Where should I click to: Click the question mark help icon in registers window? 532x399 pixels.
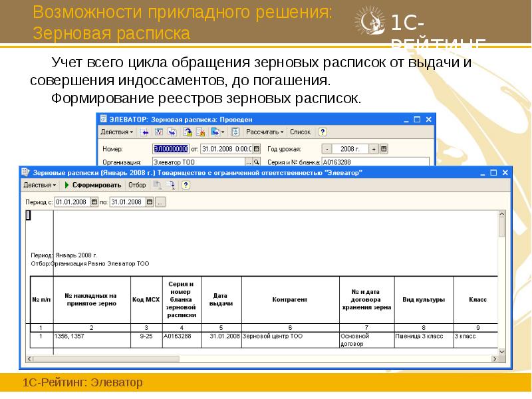(x=186, y=186)
